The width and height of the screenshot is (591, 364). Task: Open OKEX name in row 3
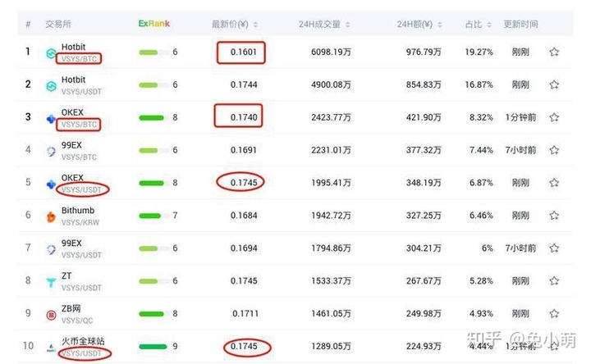click(x=72, y=112)
